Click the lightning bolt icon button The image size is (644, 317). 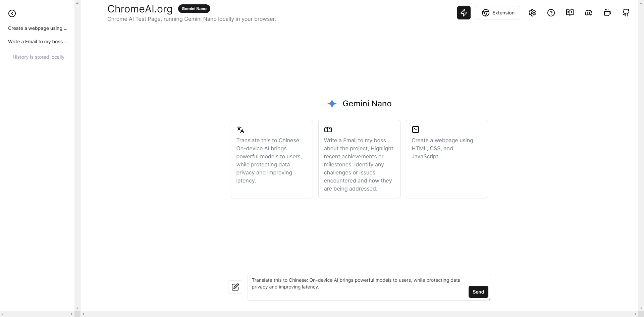tap(464, 13)
